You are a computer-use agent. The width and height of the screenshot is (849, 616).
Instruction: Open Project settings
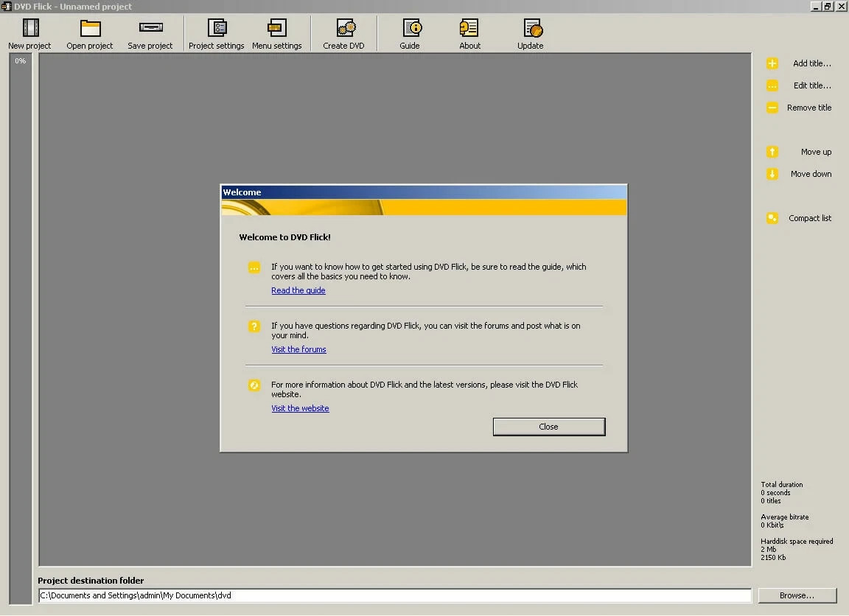(x=216, y=33)
